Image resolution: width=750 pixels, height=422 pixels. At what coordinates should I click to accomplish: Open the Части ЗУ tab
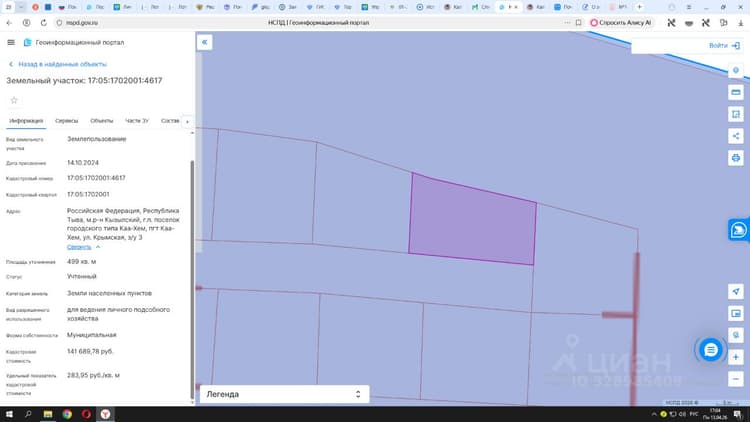tap(137, 121)
